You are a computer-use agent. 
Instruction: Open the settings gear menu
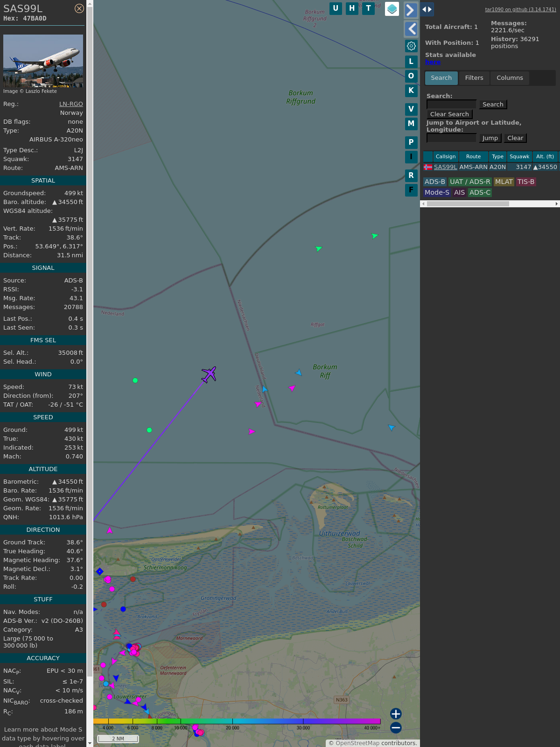411,46
